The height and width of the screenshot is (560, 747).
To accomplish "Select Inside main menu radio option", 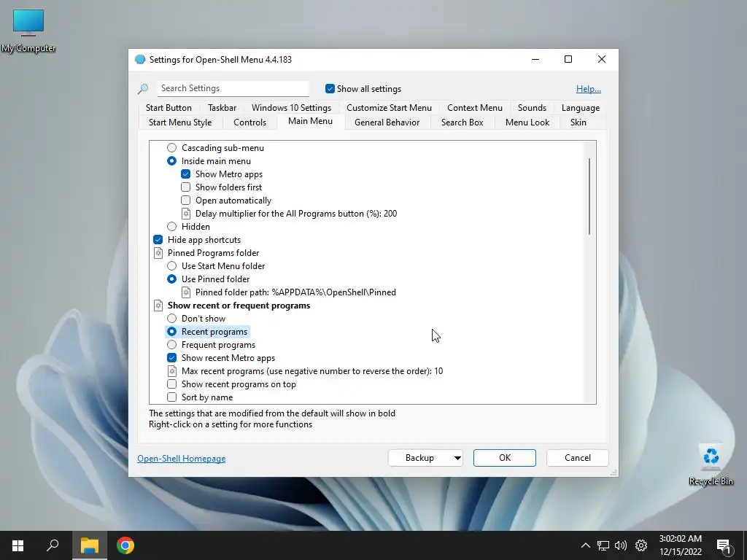I will (x=171, y=161).
